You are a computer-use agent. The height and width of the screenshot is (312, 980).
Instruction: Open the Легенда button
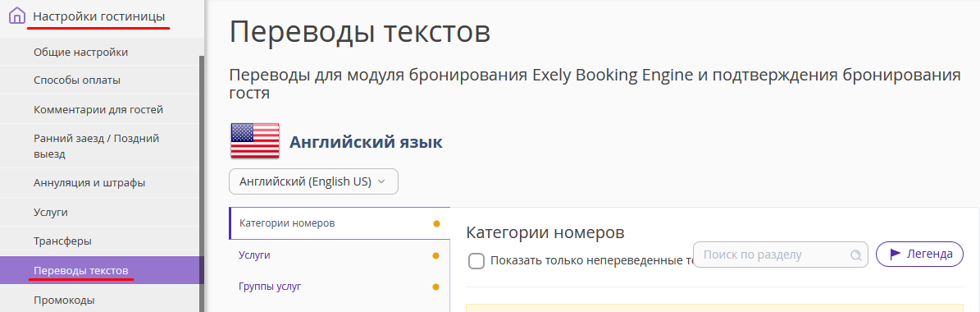[x=919, y=254]
